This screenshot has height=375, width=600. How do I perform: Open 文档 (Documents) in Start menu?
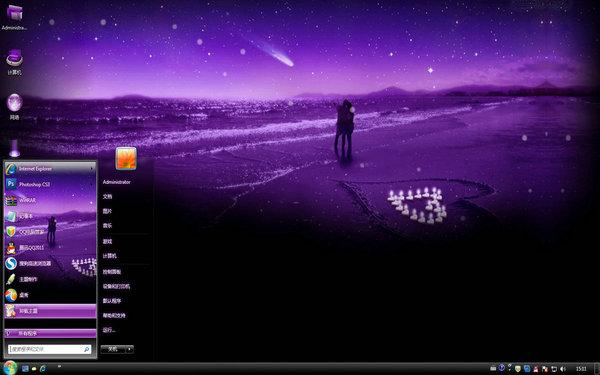pyautogui.click(x=108, y=196)
